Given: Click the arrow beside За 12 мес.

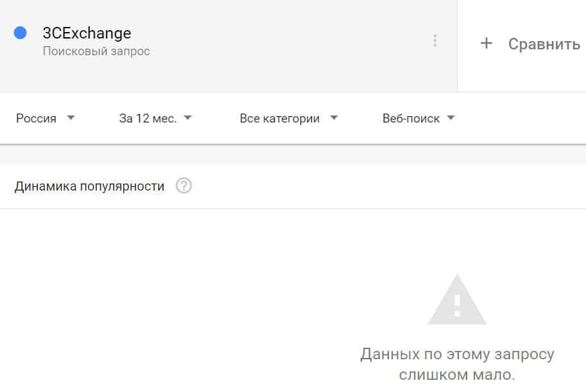Looking at the screenshot, I should [x=187, y=118].
